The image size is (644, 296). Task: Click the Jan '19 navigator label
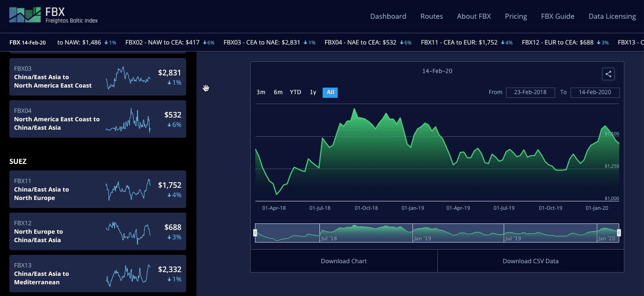pos(422,238)
